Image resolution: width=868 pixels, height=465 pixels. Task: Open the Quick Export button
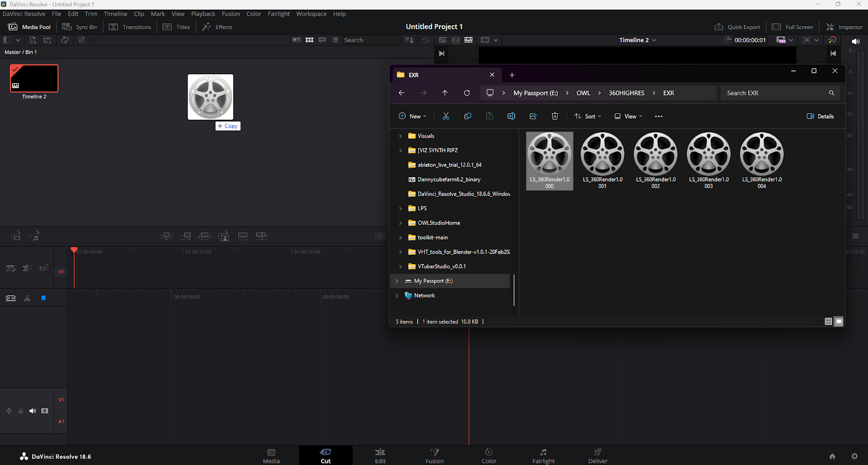click(x=737, y=27)
